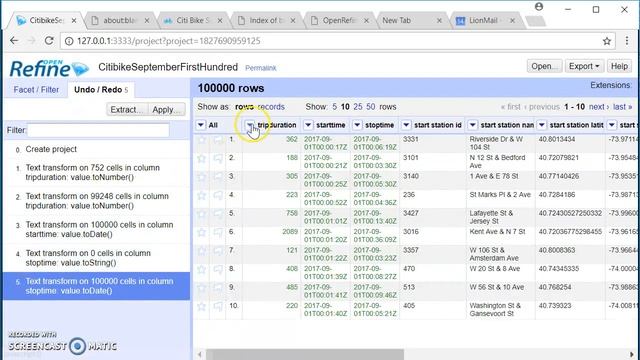This screenshot has width=640, height=360.
Task: Flag row 6 in the data table
Action: point(218,232)
